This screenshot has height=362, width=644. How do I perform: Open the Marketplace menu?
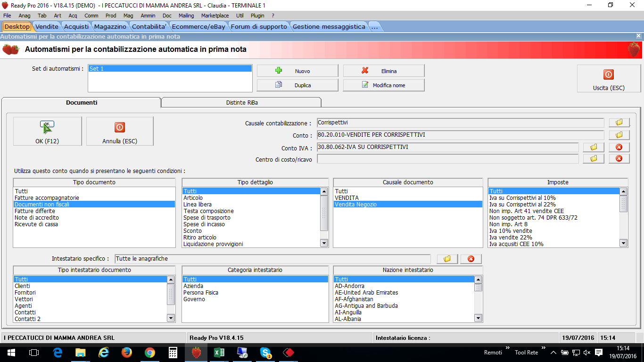tap(215, 16)
